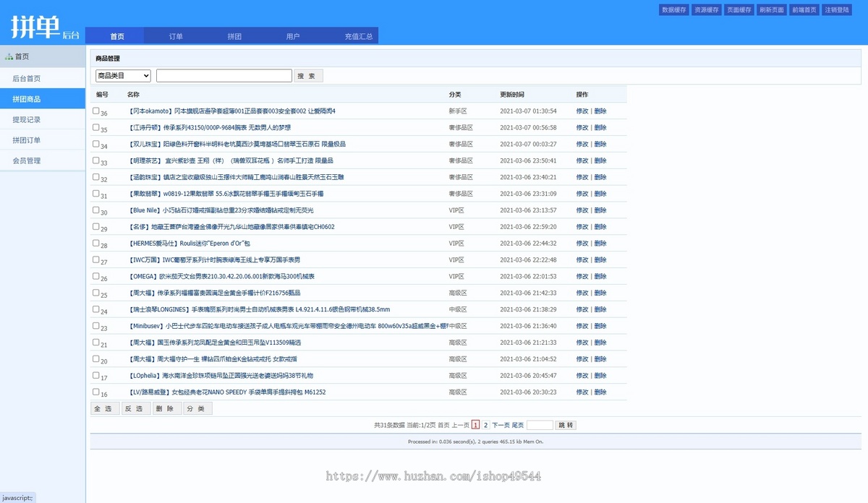Viewport: 868px width, 503px height.
Task: Click the 尾页 pagination link
Action: (518, 426)
